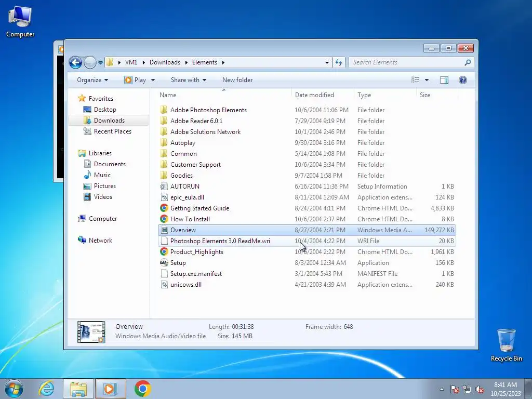The height and width of the screenshot is (399, 532).
Task: Open the address bar previous locations dropdown
Action: [x=327, y=62]
